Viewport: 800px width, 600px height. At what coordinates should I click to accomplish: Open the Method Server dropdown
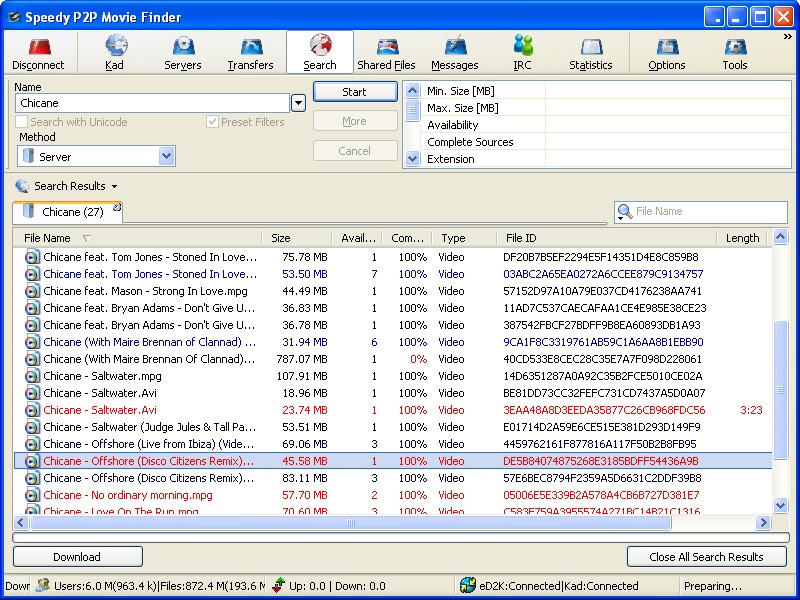166,156
